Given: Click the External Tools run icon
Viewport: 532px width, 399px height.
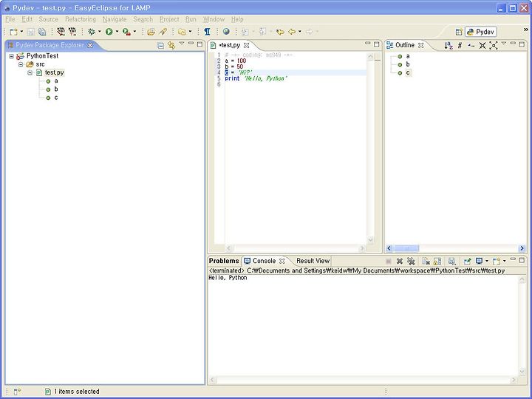Looking at the screenshot, I should (x=126, y=32).
